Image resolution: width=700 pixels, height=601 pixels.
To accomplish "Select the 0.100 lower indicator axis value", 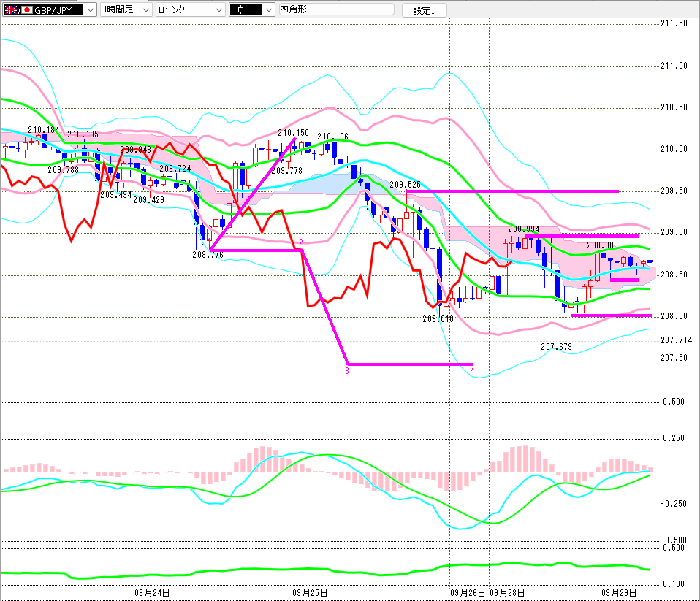I will pyautogui.click(x=674, y=584).
